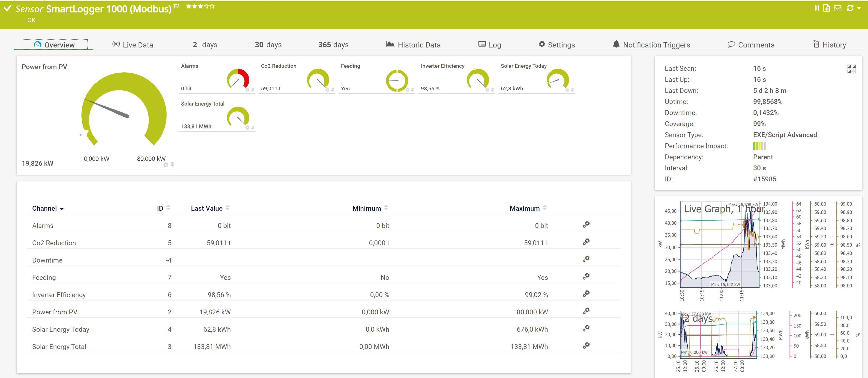Open the QR code icon
868x378 pixels.
851,69
